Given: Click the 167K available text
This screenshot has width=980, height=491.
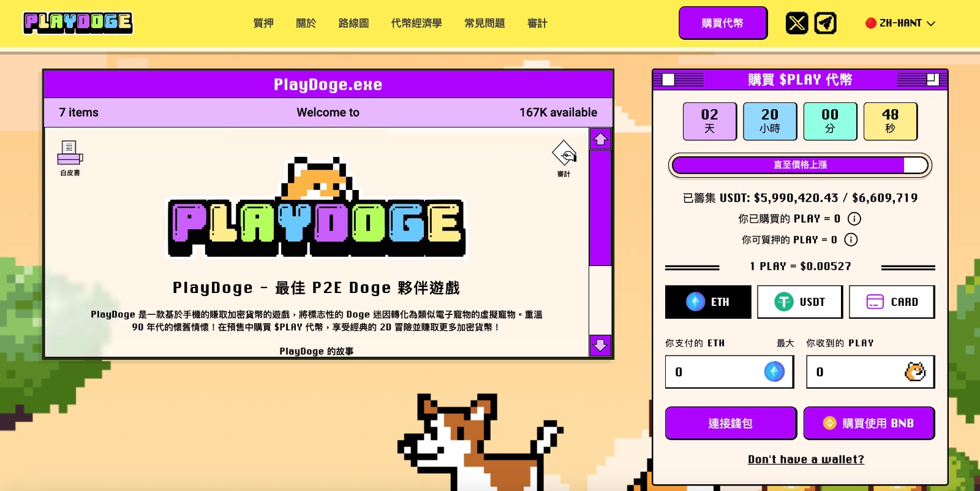Looking at the screenshot, I should point(558,112).
